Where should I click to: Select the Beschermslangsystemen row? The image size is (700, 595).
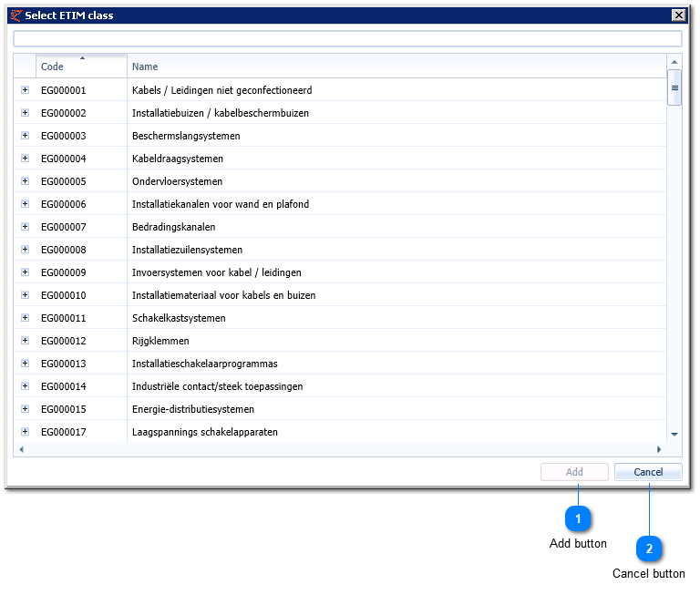(x=340, y=135)
